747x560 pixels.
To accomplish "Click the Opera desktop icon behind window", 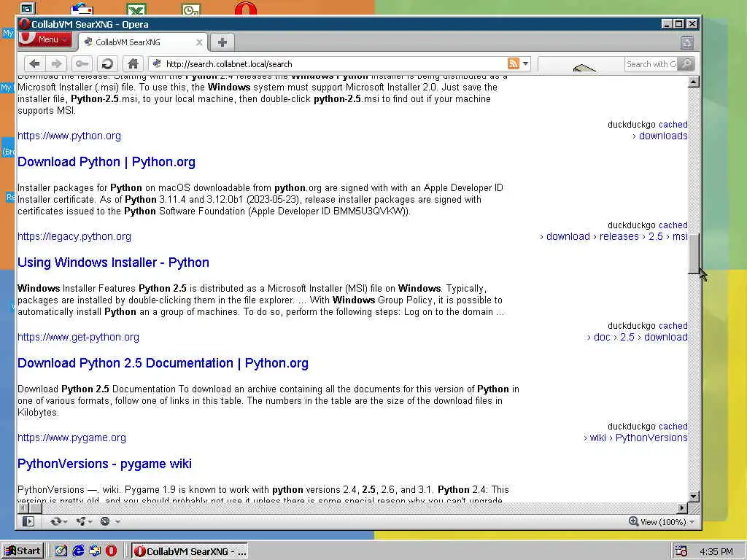I will (246, 9).
